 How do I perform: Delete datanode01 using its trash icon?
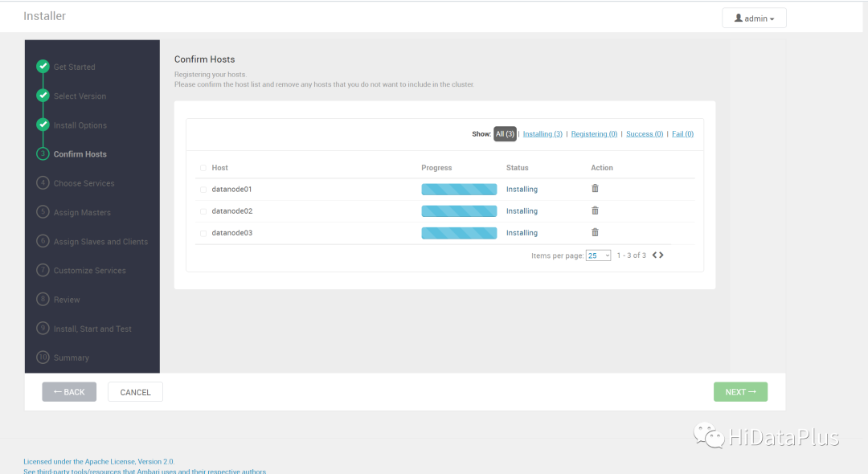coord(595,189)
